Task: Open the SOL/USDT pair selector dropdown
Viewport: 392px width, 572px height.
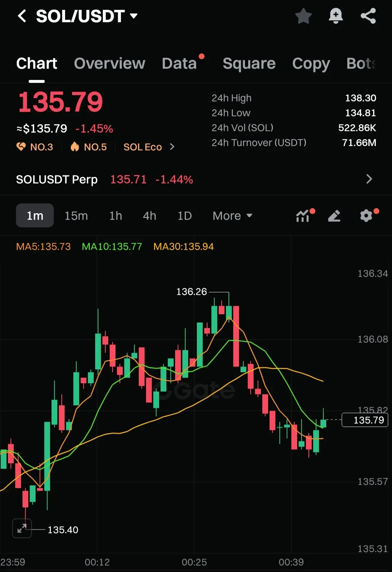Action: [x=87, y=16]
